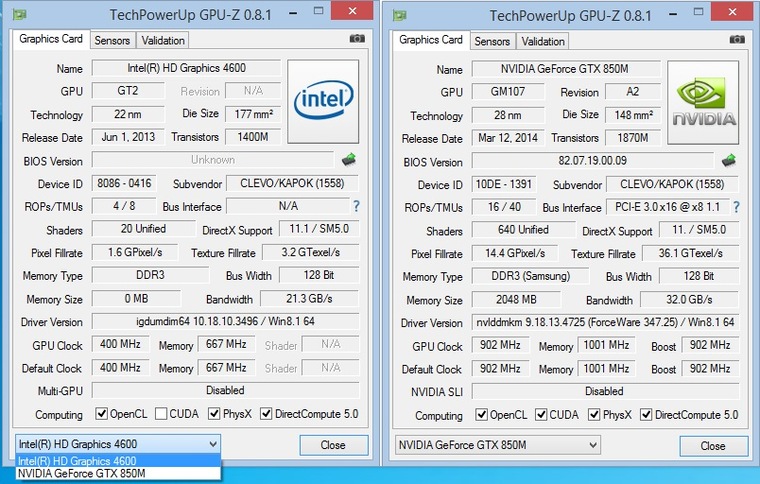Maximize the right GPU-Z window
760x484 pixels.
click(698, 12)
